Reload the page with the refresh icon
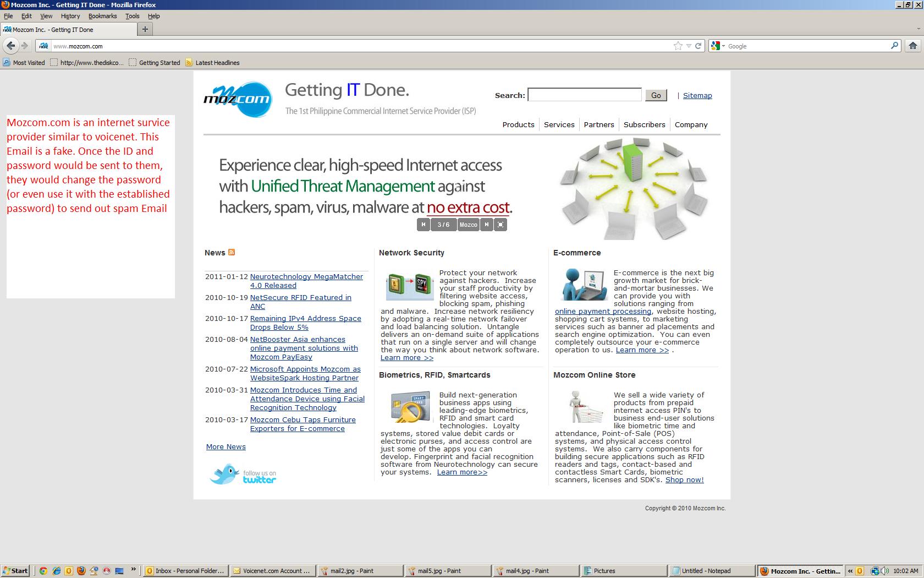The height and width of the screenshot is (578, 924). click(x=698, y=46)
